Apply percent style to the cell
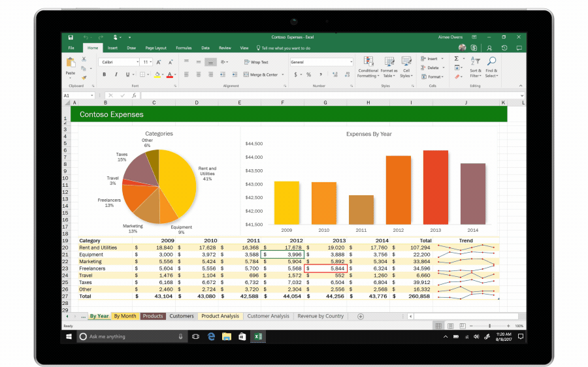Image resolution: width=588 pixels, height=367 pixels. (x=308, y=74)
